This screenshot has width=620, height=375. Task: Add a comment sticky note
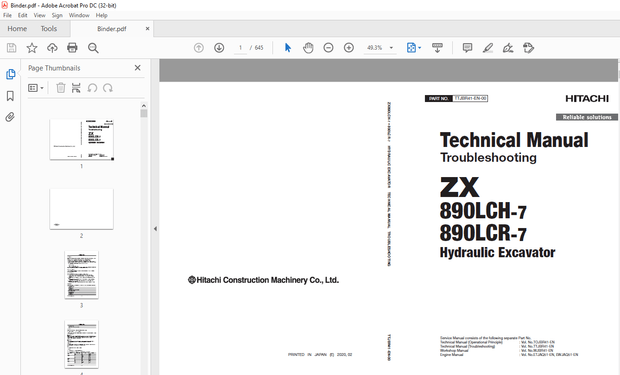click(467, 48)
